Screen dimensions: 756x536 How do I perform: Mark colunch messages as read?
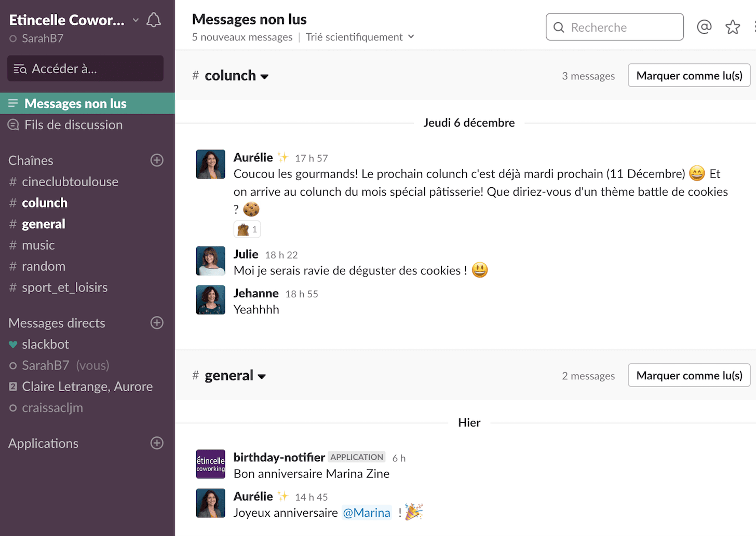click(688, 75)
